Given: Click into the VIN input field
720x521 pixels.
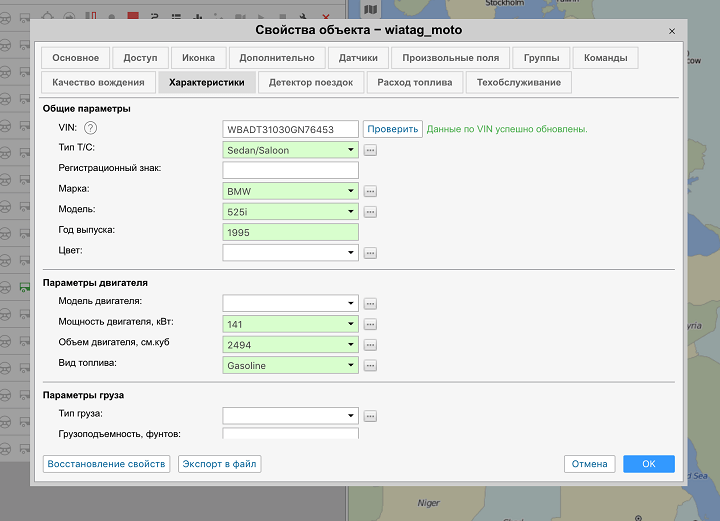Looking at the screenshot, I should click(x=291, y=129).
